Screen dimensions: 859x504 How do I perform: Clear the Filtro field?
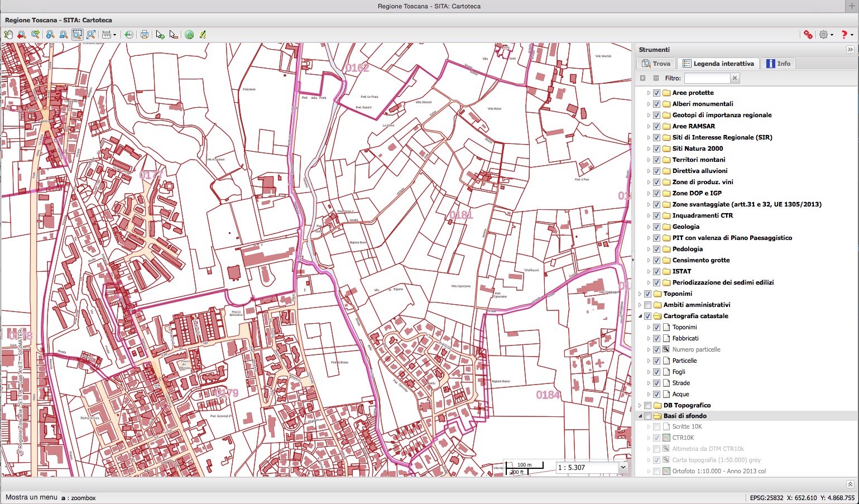pos(735,78)
